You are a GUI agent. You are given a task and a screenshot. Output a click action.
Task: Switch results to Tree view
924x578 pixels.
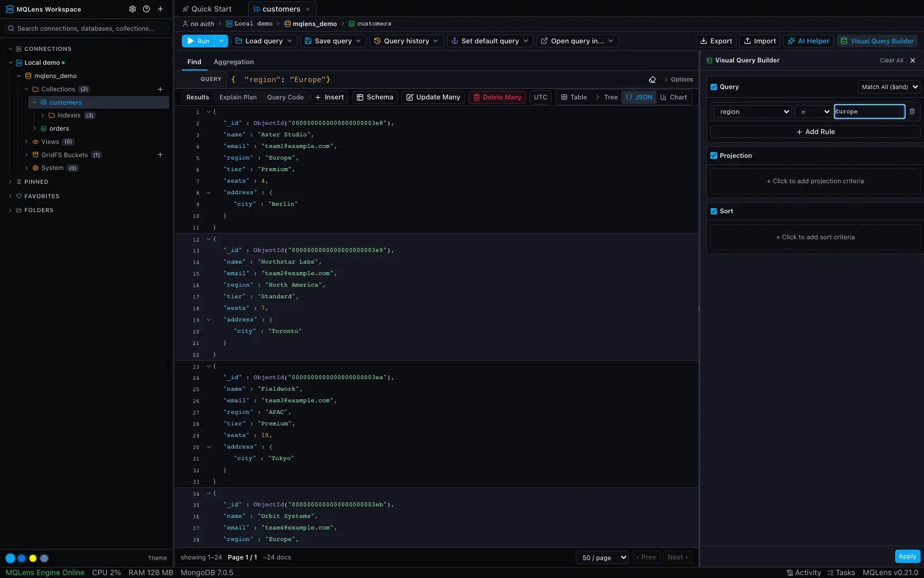coord(606,97)
